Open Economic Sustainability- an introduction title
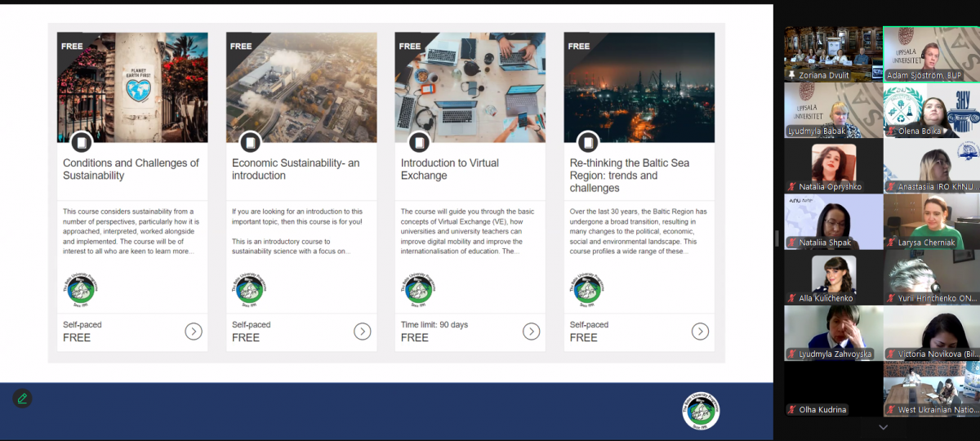The height and width of the screenshot is (441, 980). point(296,169)
